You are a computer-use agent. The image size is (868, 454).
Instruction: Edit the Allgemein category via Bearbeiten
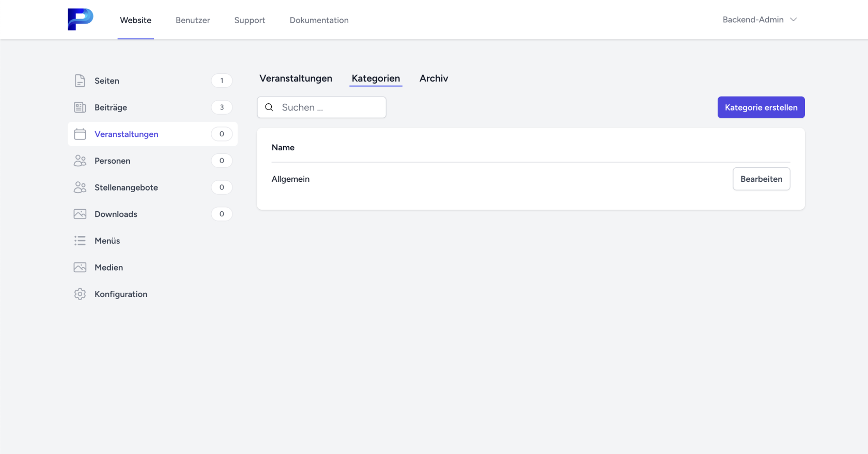[x=761, y=179]
